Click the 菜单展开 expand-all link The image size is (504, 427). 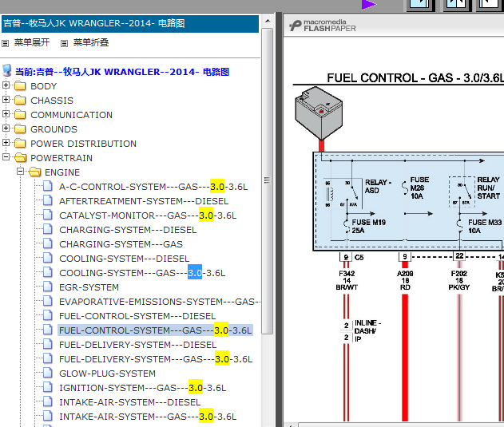tap(32, 42)
